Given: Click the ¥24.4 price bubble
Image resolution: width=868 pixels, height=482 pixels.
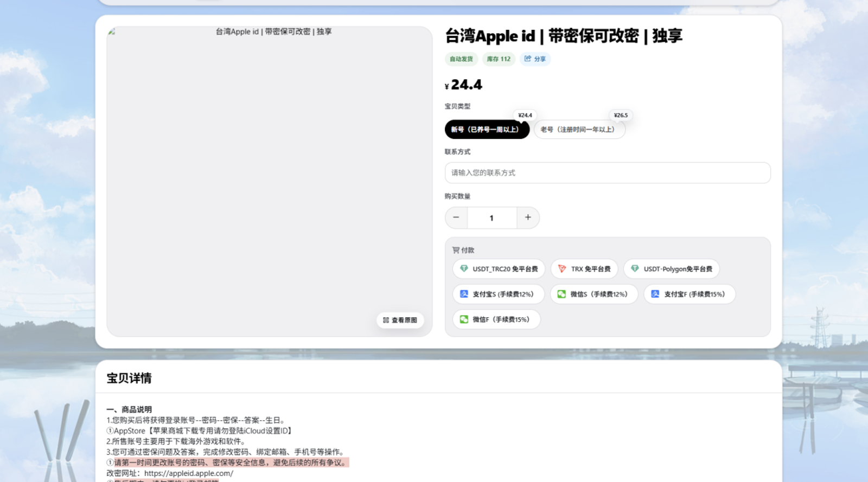Looking at the screenshot, I should coord(525,115).
